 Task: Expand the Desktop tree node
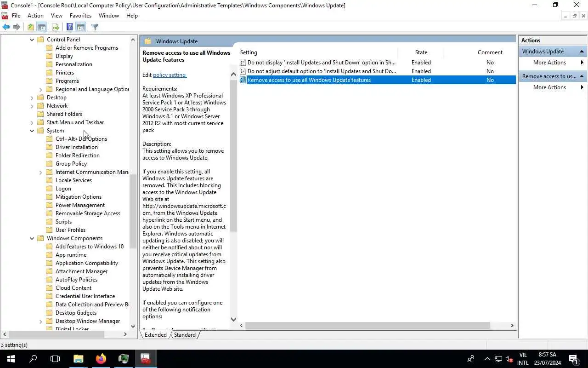[x=32, y=98]
